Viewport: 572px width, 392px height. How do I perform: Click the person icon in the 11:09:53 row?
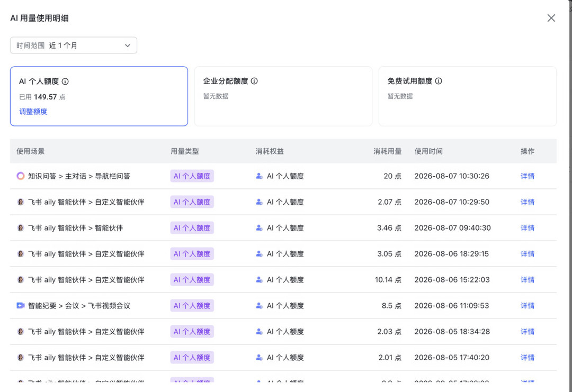pos(260,306)
